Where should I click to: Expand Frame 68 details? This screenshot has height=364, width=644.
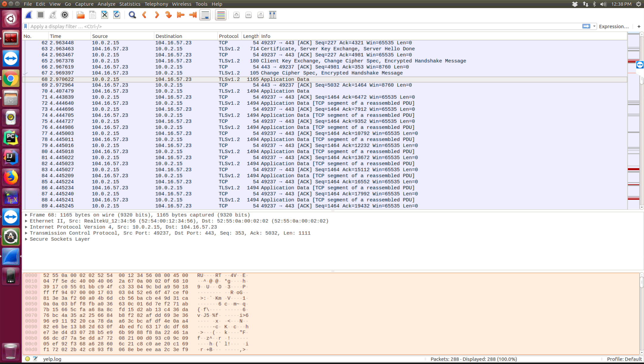click(26, 215)
